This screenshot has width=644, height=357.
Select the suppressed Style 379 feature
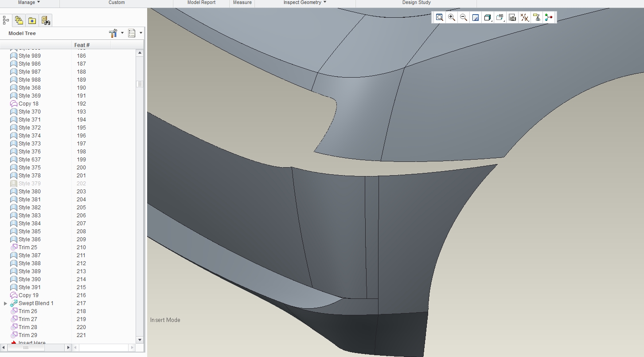tap(30, 184)
